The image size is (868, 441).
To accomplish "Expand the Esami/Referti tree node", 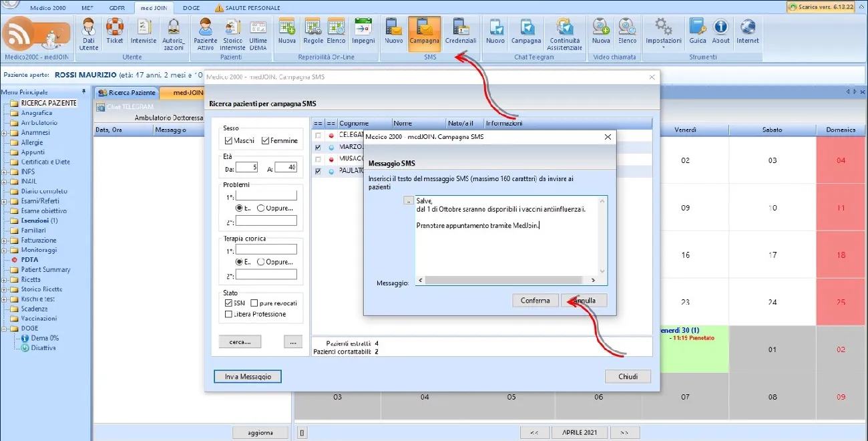I will coord(5,201).
